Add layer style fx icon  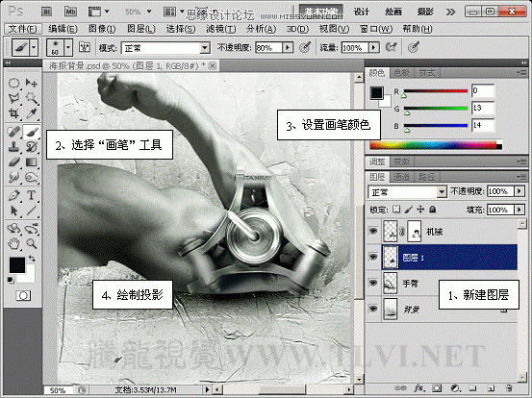(419, 387)
